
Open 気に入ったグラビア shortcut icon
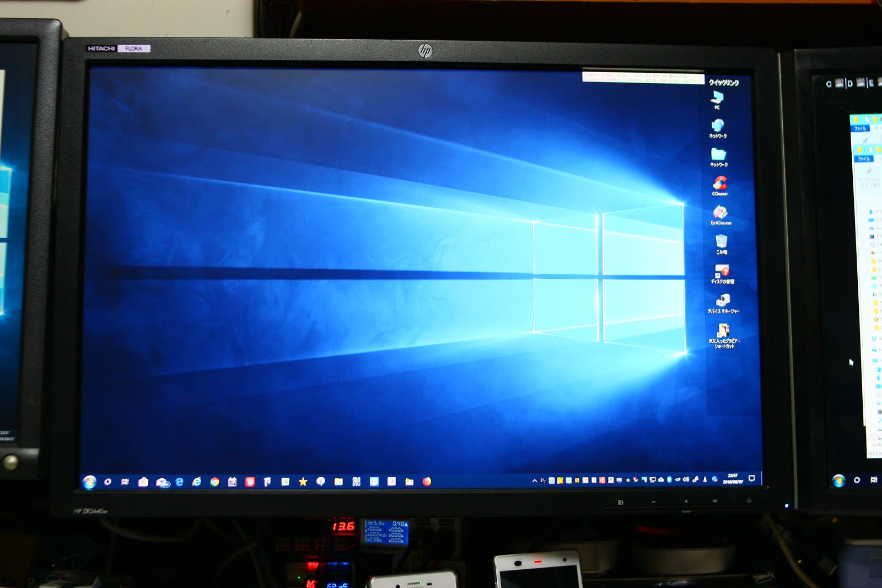(724, 336)
